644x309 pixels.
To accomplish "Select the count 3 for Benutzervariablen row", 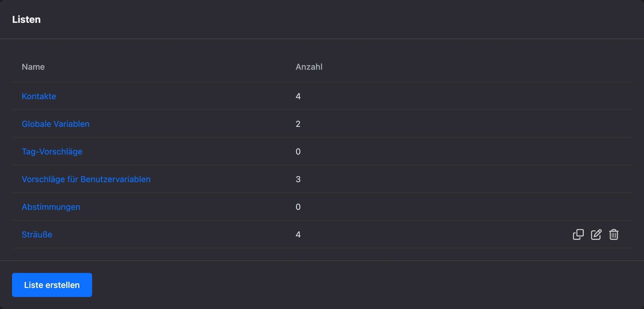I will 298,179.
